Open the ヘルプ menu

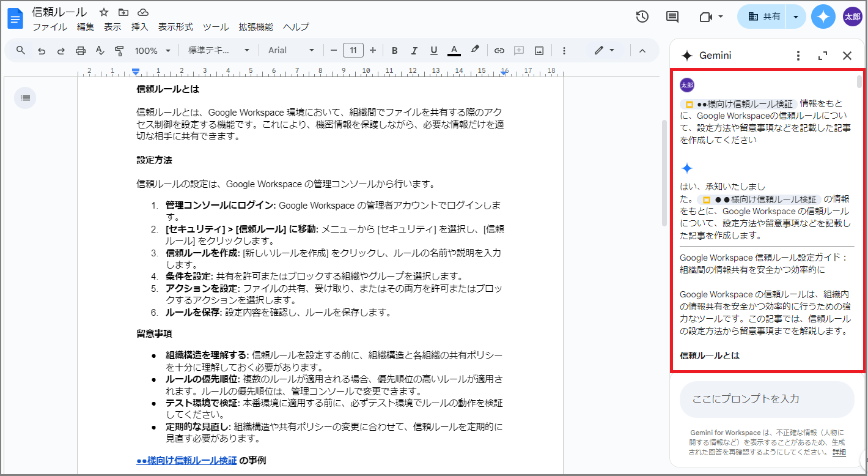click(x=296, y=27)
